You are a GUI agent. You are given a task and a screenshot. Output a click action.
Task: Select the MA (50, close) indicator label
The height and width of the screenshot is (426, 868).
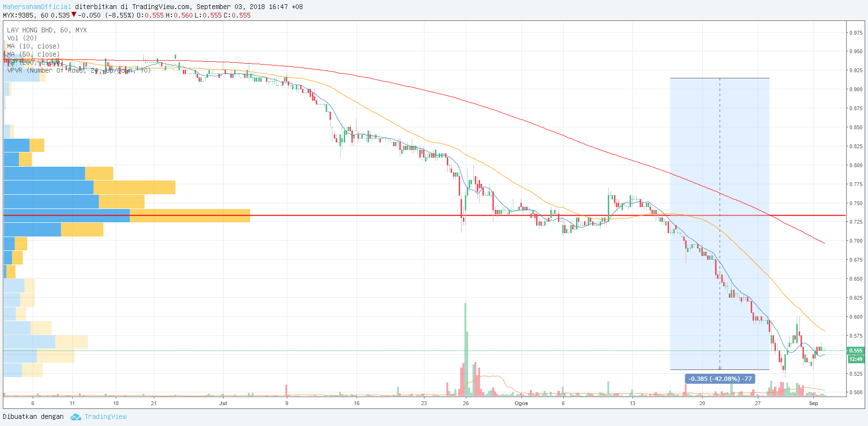[33, 54]
